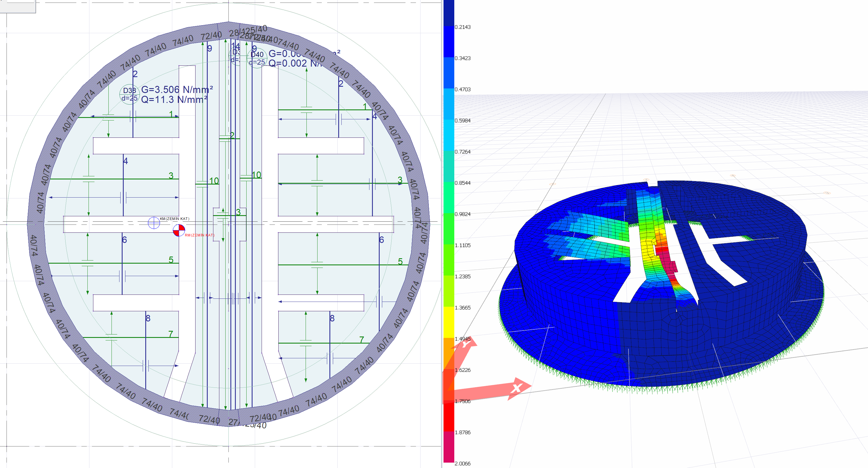Click the 1.7506 legend value label
Viewport: 868px width, 468px height.
coord(462,401)
